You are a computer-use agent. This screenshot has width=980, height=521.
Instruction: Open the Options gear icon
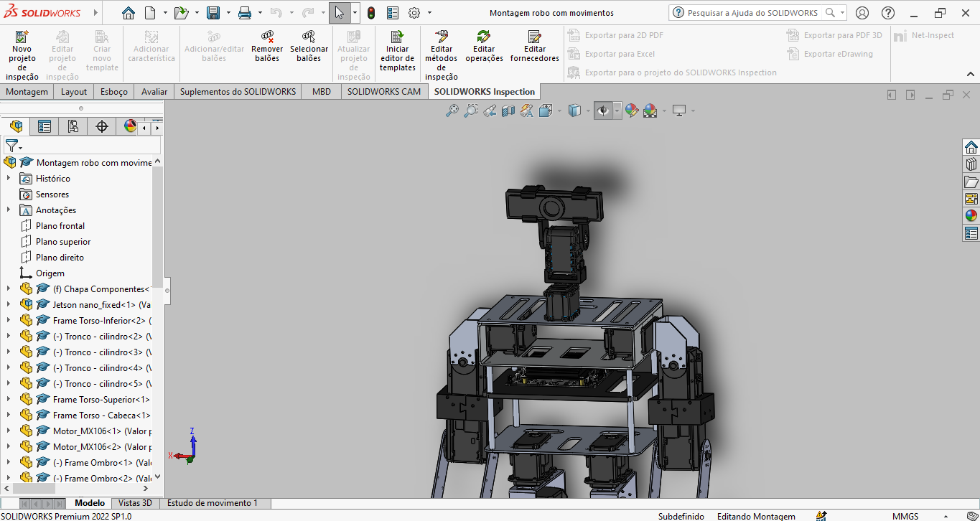point(414,13)
